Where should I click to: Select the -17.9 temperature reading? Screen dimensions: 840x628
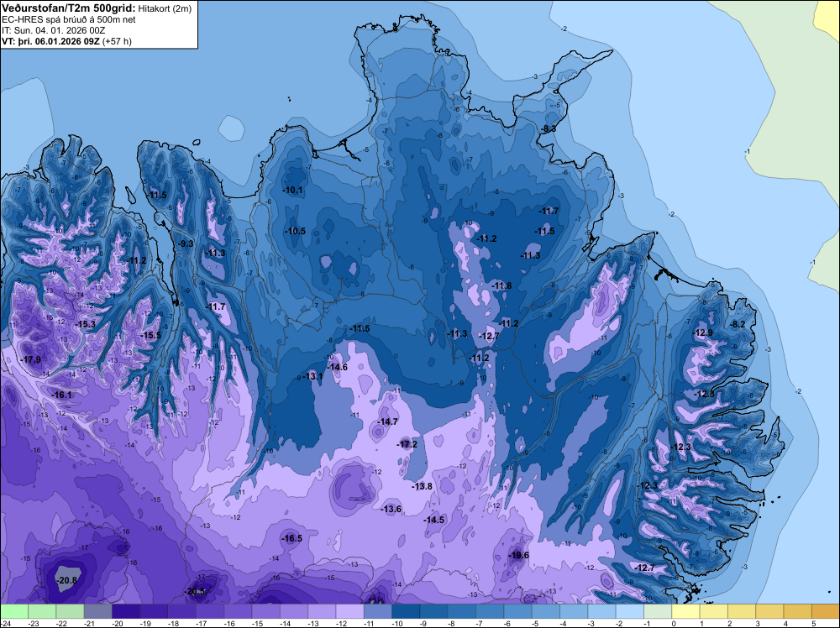click(30, 360)
